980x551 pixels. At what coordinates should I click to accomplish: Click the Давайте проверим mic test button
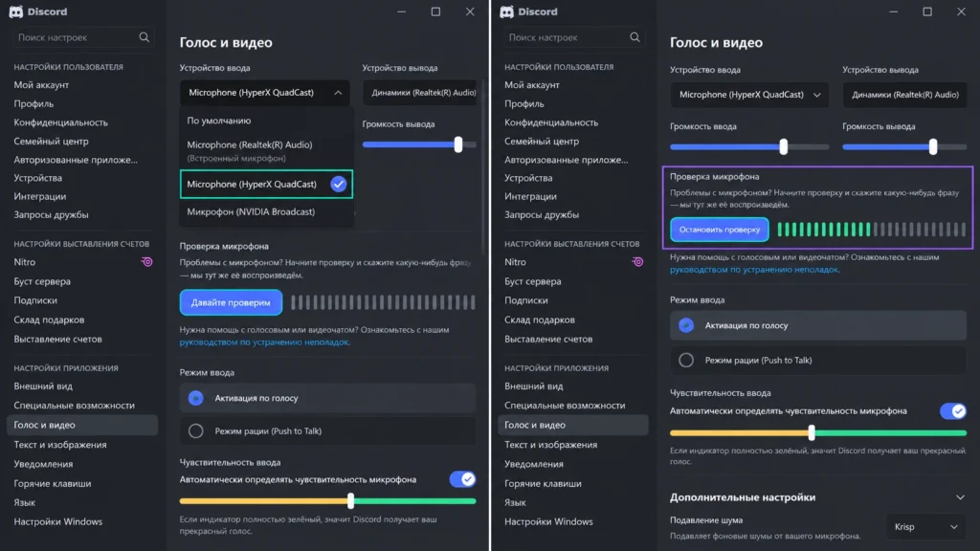coord(231,302)
